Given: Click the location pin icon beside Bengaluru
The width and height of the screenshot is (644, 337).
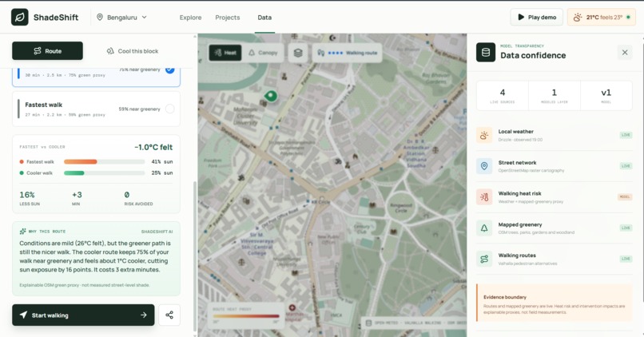Looking at the screenshot, I should tap(99, 18).
